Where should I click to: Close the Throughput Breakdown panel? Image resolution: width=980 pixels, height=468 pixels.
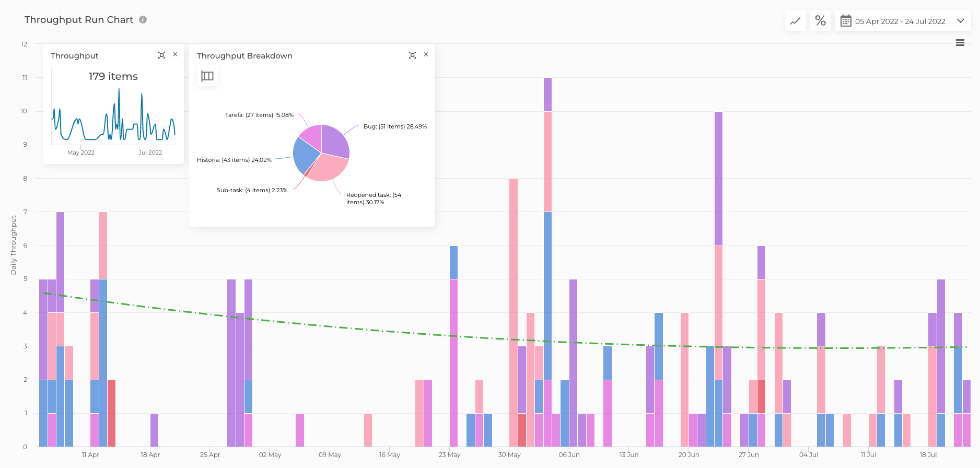click(426, 55)
